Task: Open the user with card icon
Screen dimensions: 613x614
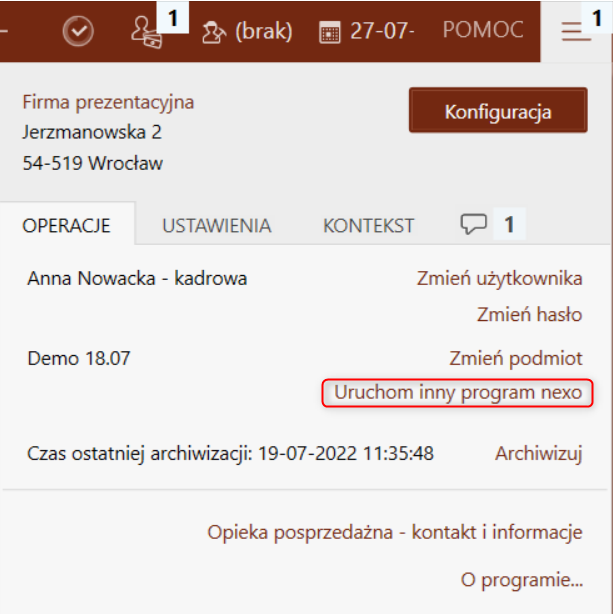Action: 146,33
